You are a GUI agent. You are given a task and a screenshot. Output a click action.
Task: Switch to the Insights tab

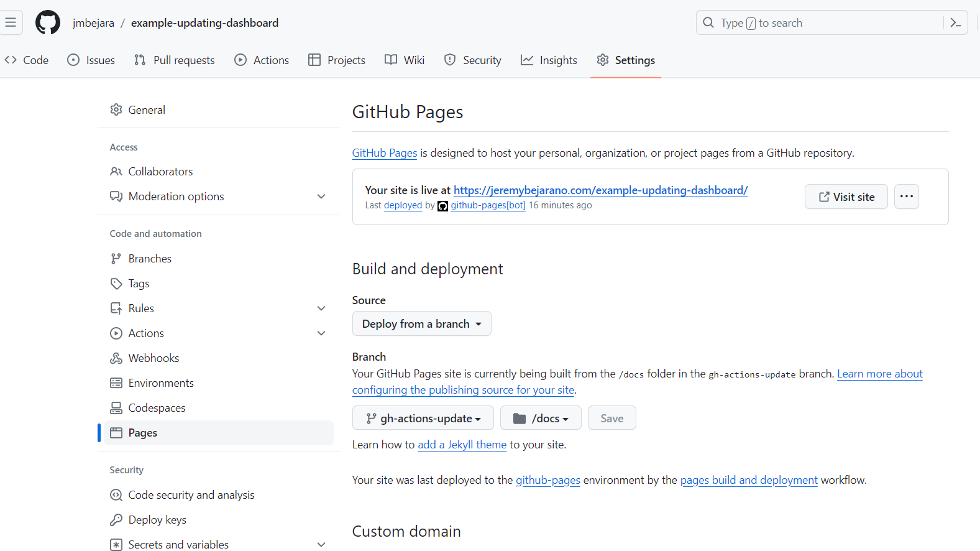point(549,60)
